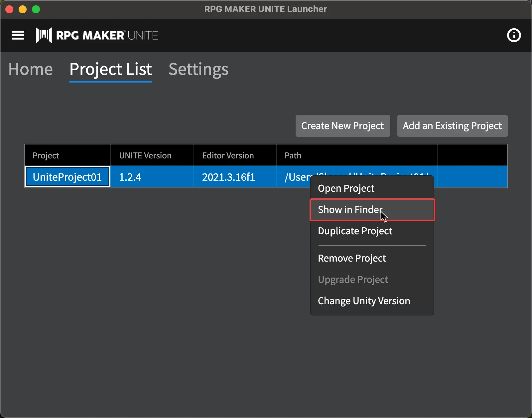Pick Change Unity Version menu option
532x418 pixels.
pyautogui.click(x=364, y=301)
